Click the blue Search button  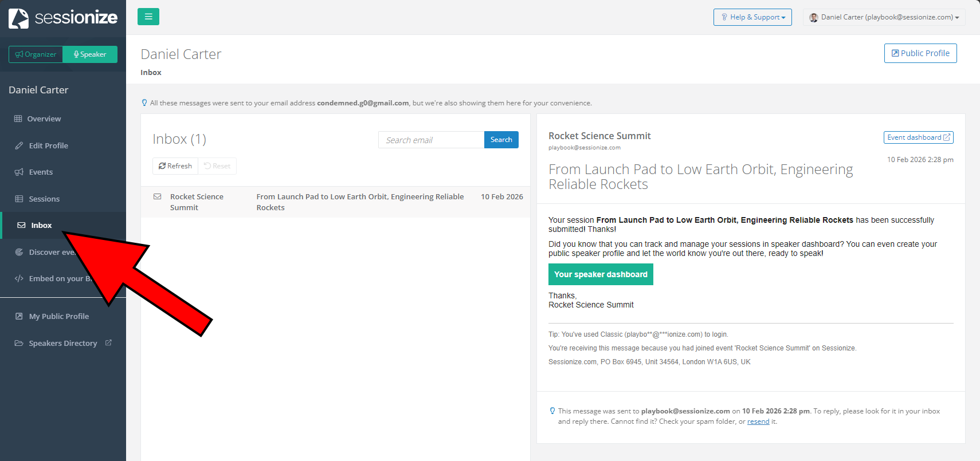(x=501, y=140)
